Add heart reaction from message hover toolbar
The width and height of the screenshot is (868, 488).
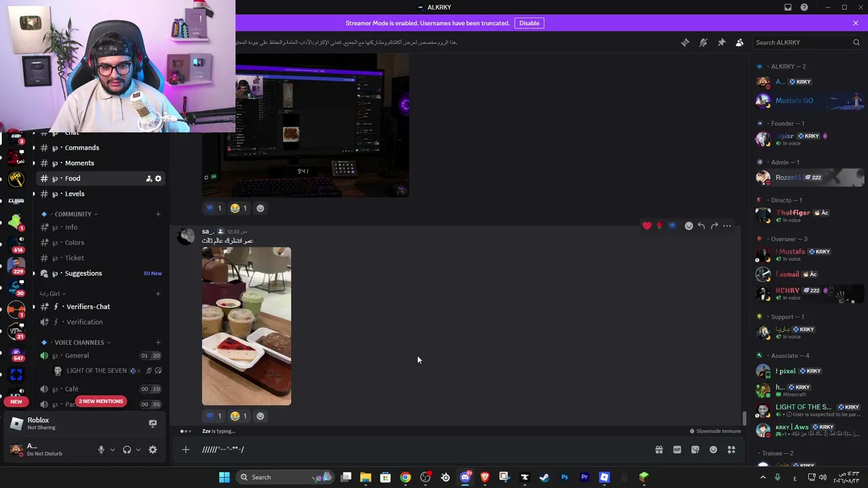point(647,226)
